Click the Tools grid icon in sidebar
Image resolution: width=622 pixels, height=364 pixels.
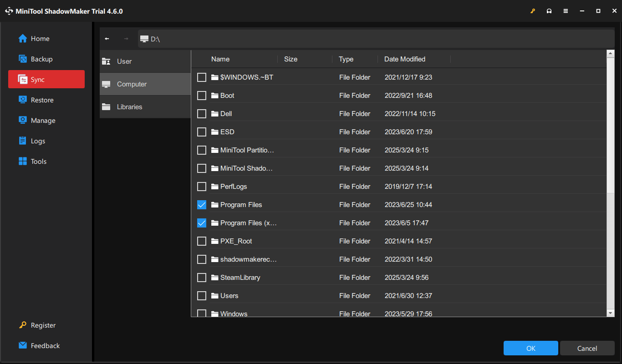tap(23, 162)
